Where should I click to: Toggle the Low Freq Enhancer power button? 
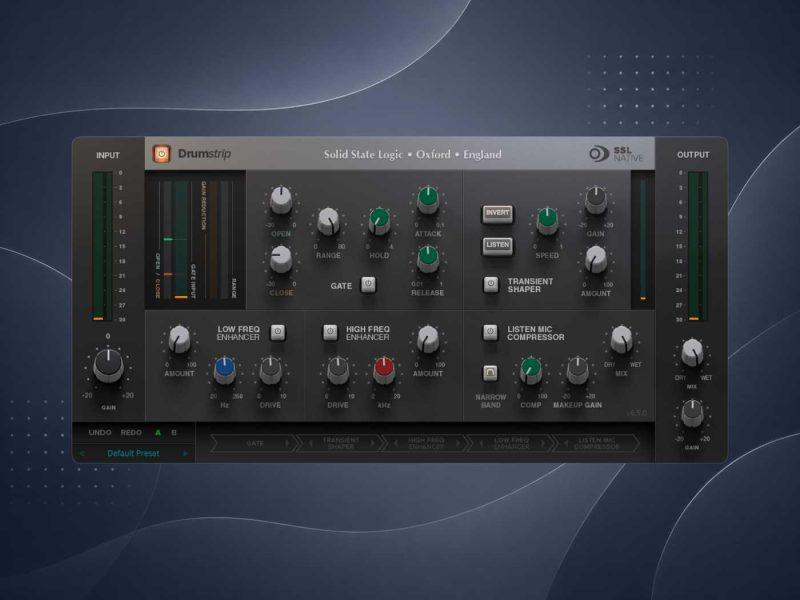pyautogui.click(x=278, y=332)
